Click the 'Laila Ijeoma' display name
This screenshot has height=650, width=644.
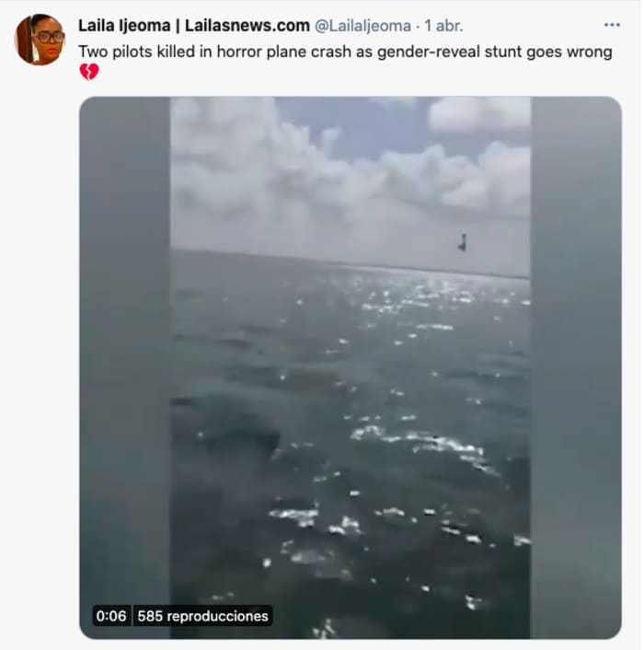[x=124, y=26]
